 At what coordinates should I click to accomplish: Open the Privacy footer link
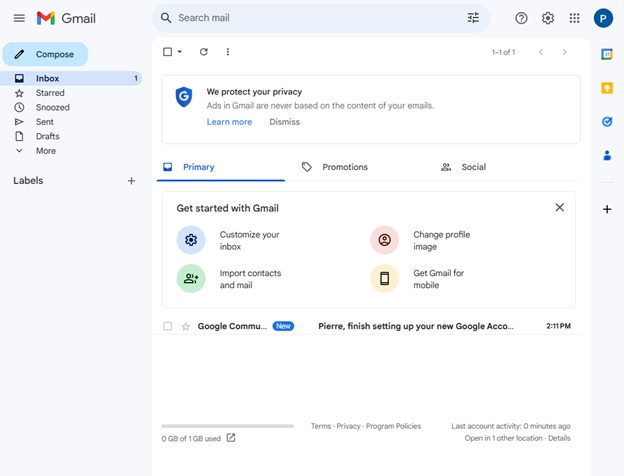click(x=348, y=426)
